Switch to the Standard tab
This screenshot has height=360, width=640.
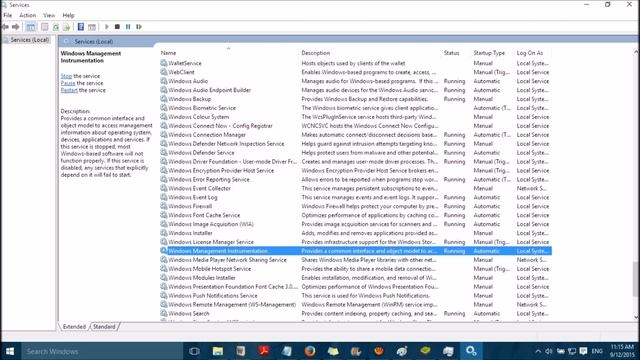click(104, 327)
